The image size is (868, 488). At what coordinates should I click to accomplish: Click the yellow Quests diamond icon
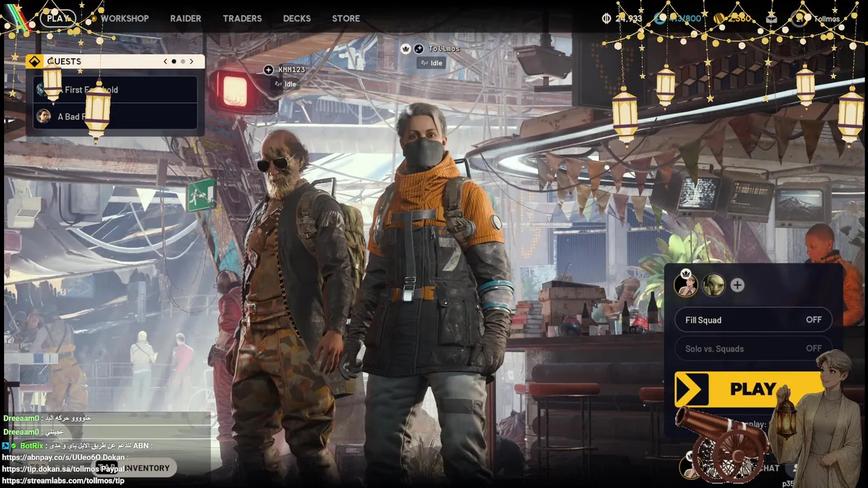34,61
